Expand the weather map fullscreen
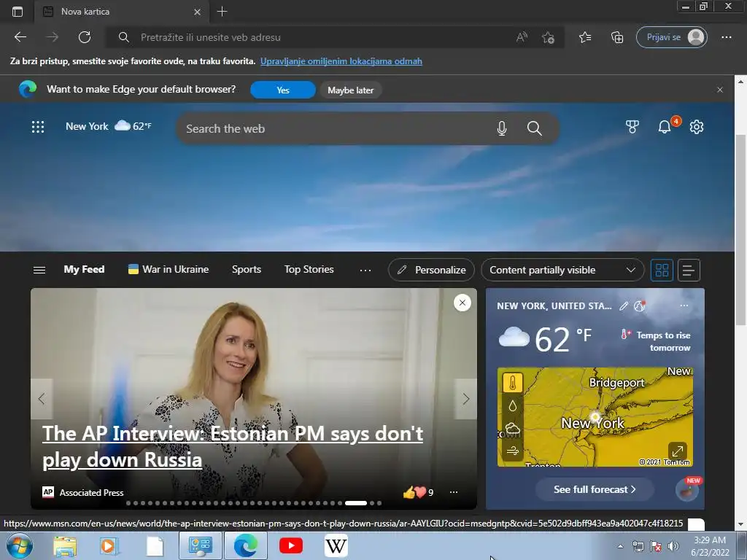The image size is (747, 560). coord(678,451)
